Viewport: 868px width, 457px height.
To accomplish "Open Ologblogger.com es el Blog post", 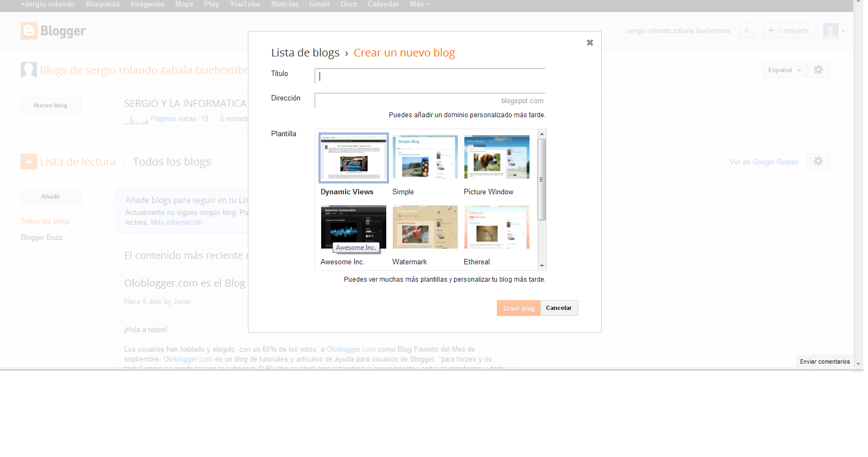I will [185, 283].
